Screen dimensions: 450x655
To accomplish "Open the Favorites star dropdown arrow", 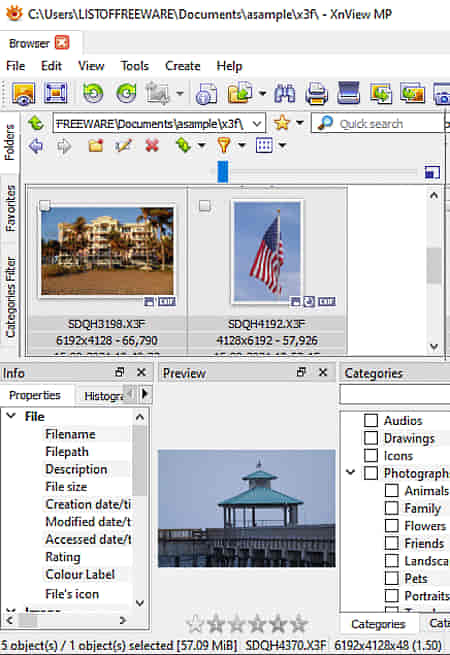I will click(300, 123).
